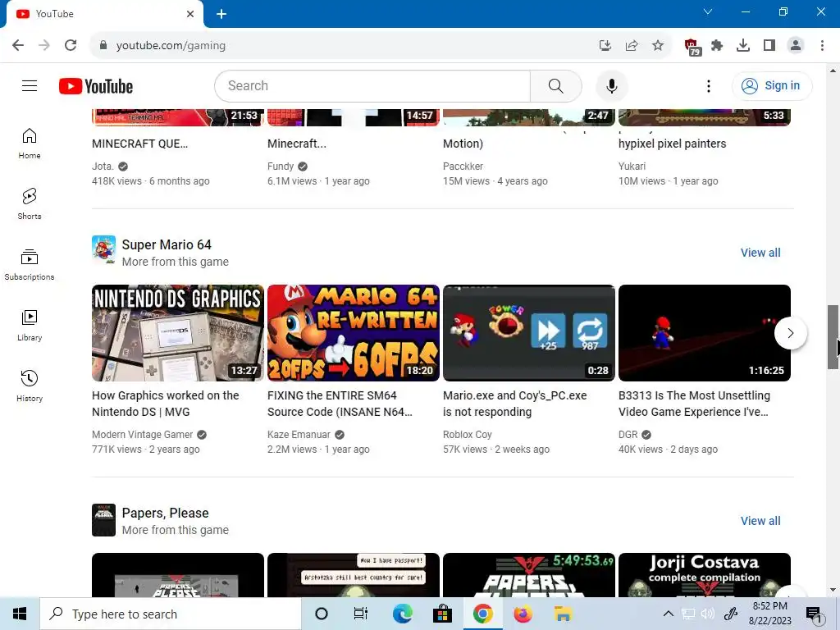Open 'Mario.exe and Coy's_PC.exe' title
Screen dimensions: 840x630
[515, 404]
